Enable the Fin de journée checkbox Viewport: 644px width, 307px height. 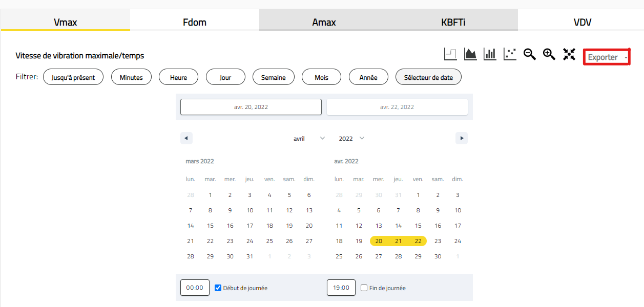point(364,288)
